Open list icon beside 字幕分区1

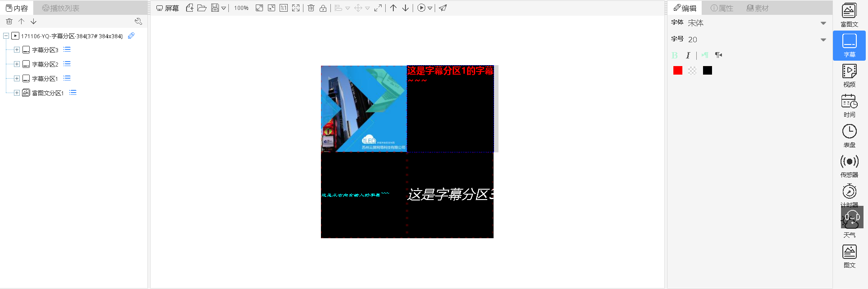pos(67,78)
